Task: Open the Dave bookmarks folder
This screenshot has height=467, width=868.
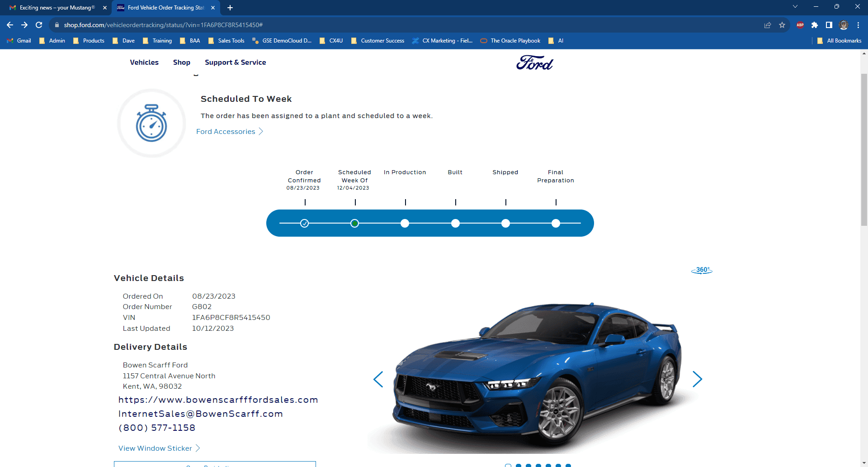Action: click(x=124, y=41)
